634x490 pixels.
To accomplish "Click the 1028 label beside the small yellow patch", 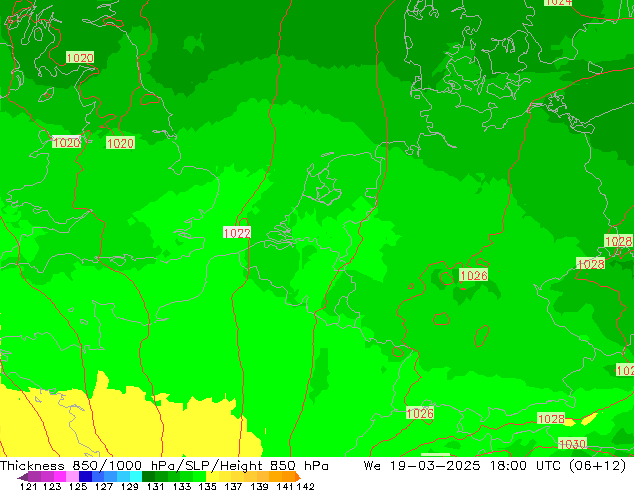I will 551,419.
